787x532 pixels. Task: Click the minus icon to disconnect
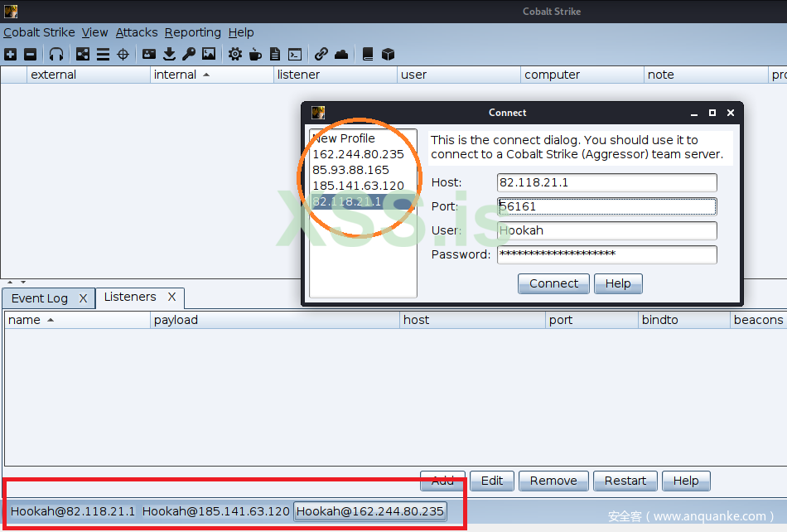pyautogui.click(x=31, y=55)
